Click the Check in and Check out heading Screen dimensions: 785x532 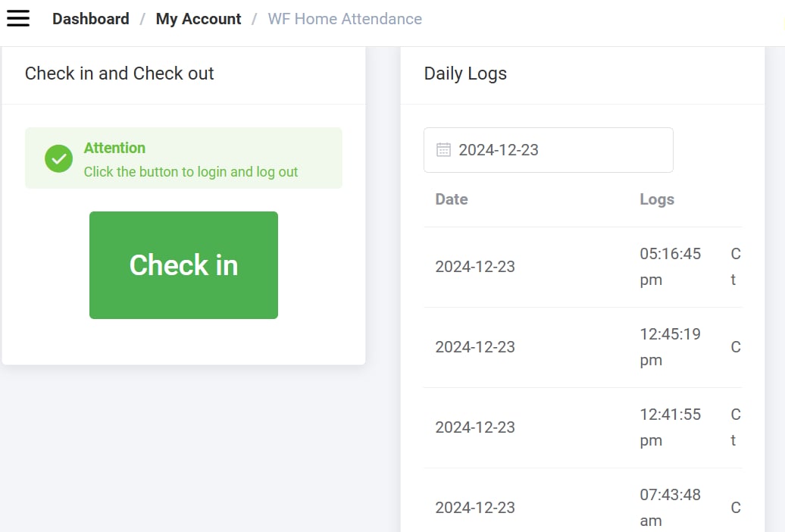[x=120, y=74]
